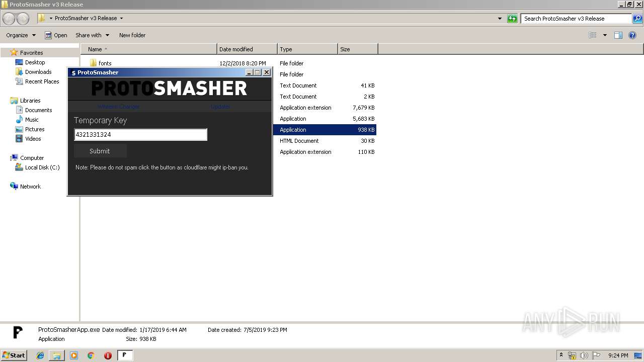Screen dimensions: 644x362
Task: Click New folder in toolbar
Action: pyautogui.click(x=132, y=35)
